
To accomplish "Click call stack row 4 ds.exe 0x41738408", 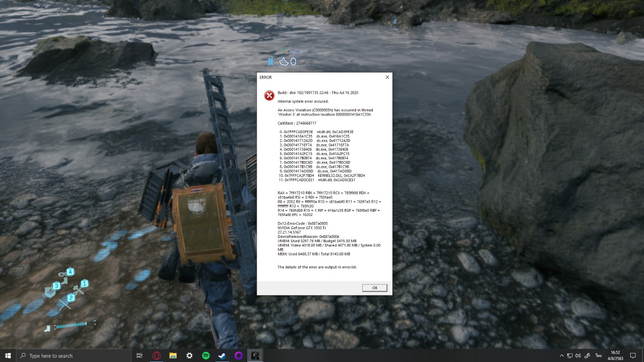I will tap(314, 149).
